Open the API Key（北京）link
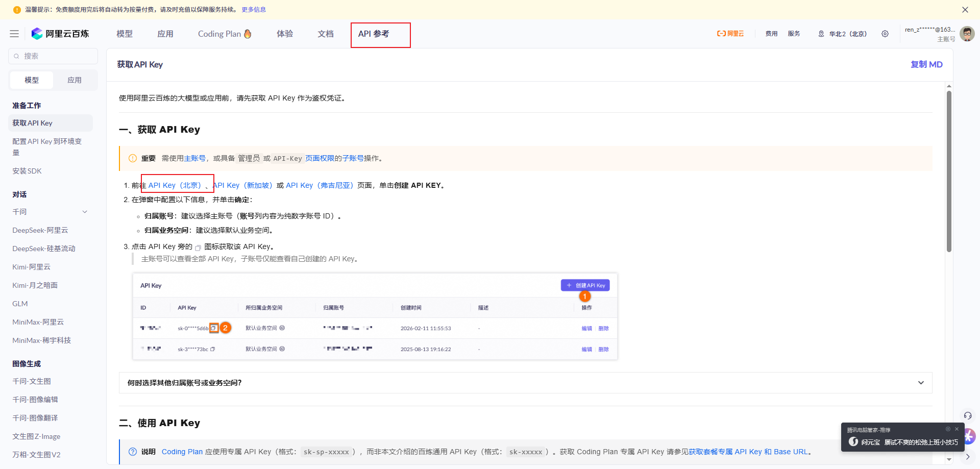This screenshot has width=980, height=469. click(x=175, y=185)
